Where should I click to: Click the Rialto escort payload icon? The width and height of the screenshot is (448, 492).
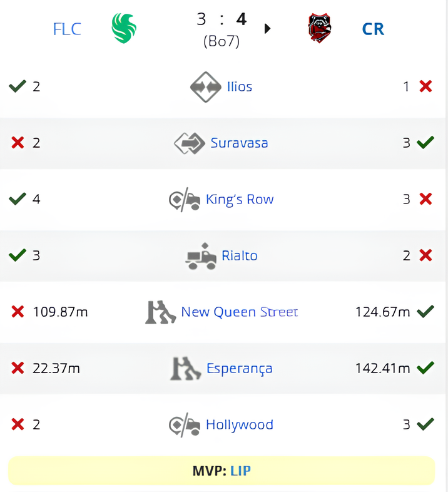(x=201, y=256)
